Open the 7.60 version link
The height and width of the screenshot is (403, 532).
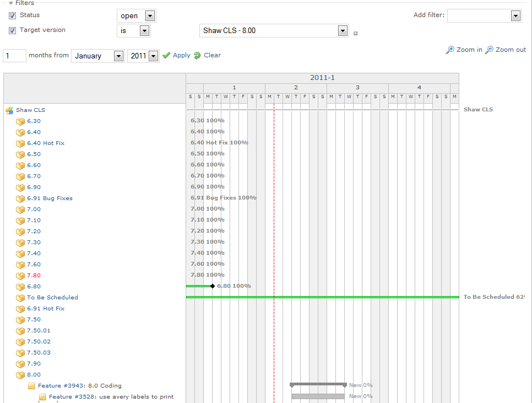pyautogui.click(x=34, y=264)
